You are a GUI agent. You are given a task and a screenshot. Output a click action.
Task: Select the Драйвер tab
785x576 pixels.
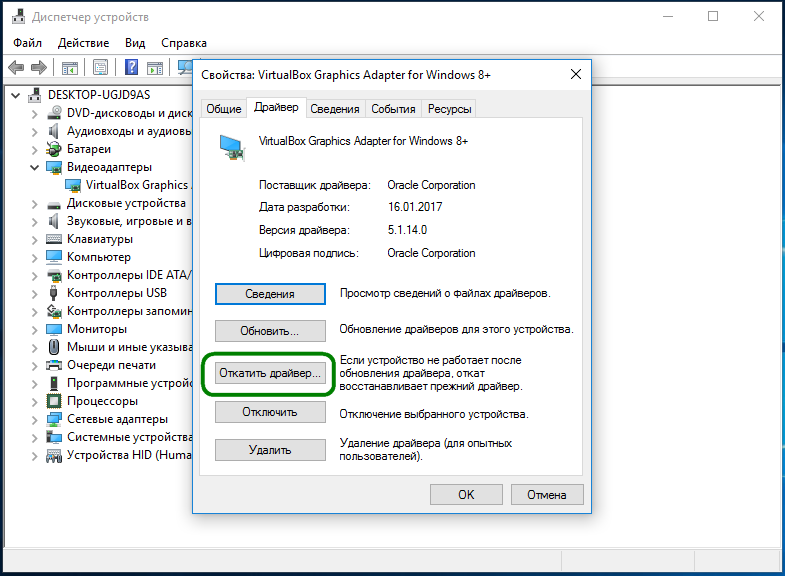[276, 107]
